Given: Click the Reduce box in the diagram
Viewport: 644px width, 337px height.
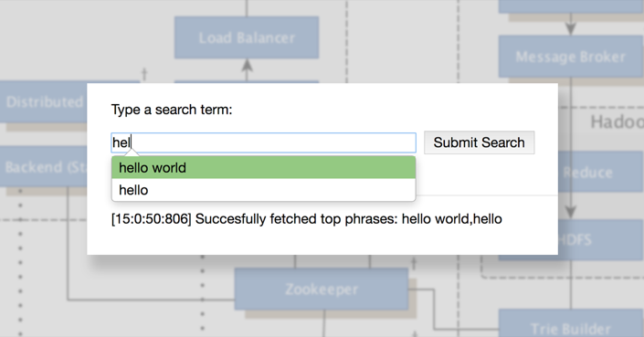Looking at the screenshot, I should 600,172.
